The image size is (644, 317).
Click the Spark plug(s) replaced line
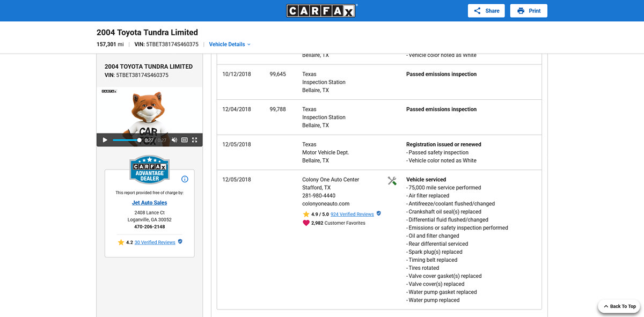click(434, 252)
